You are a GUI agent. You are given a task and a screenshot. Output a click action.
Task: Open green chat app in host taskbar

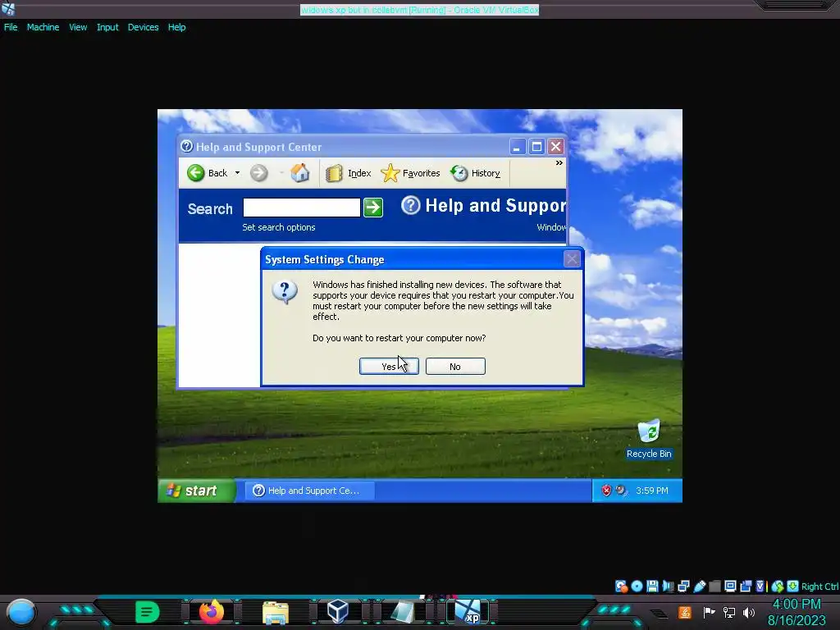tap(148, 612)
